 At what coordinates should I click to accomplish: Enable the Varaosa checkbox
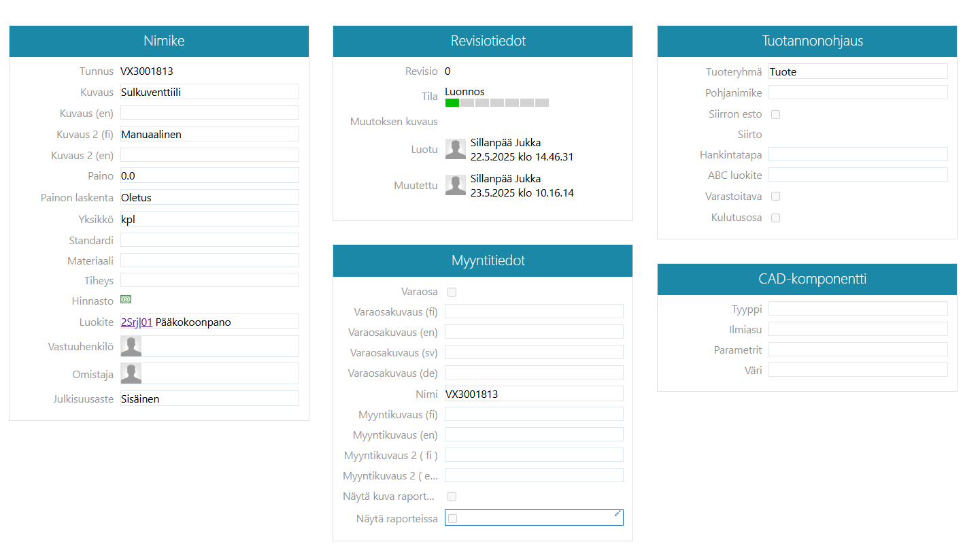pyautogui.click(x=452, y=292)
